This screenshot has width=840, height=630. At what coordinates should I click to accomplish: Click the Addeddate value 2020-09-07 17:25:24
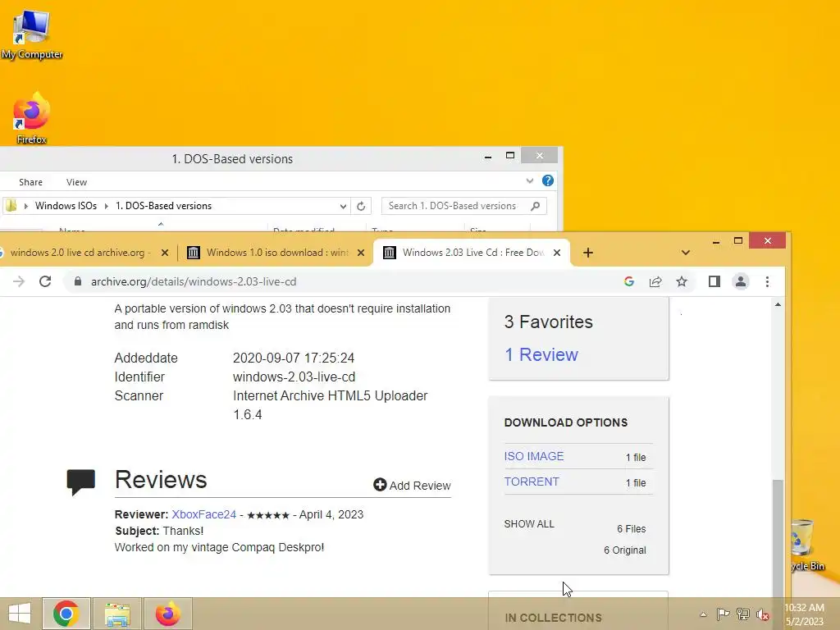click(294, 358)
